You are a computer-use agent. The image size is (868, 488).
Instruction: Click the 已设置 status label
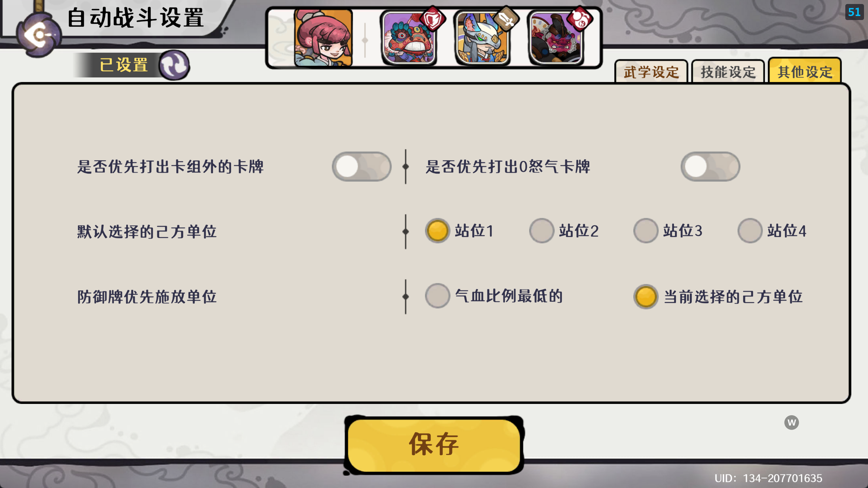(124, 65)
